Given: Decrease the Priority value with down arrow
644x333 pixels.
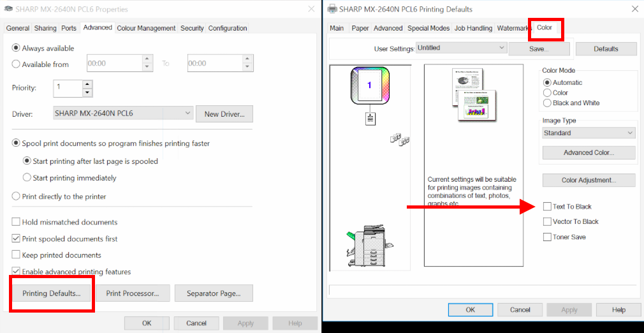Looking at the screenshot, I should (x=87, y=93).
